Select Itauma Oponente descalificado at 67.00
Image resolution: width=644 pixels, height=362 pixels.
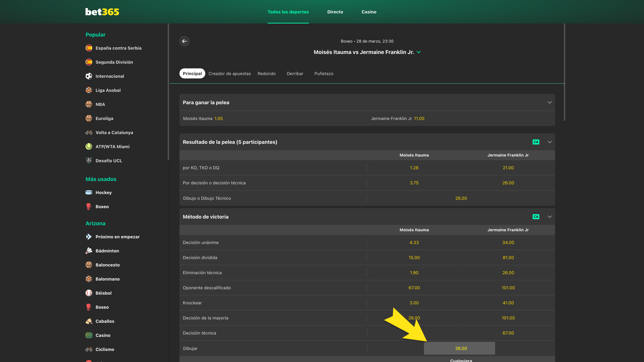[x=414, y=288]
